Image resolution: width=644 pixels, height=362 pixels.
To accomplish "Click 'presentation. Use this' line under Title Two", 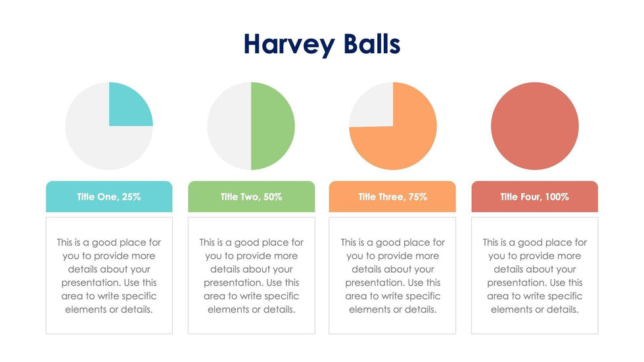I will (x=251, y=283).
